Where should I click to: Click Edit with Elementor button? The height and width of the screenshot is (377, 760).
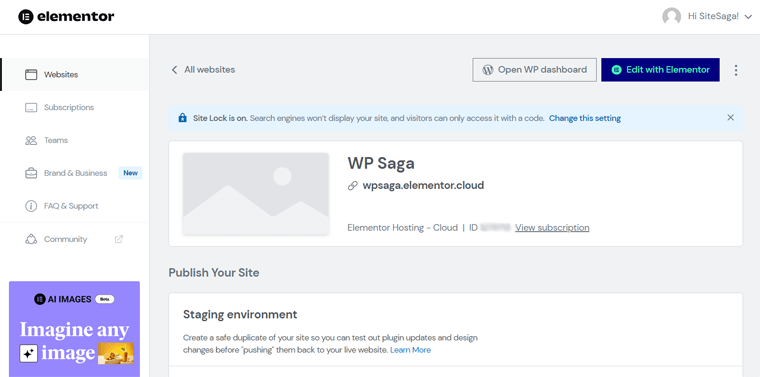[660, 70]
